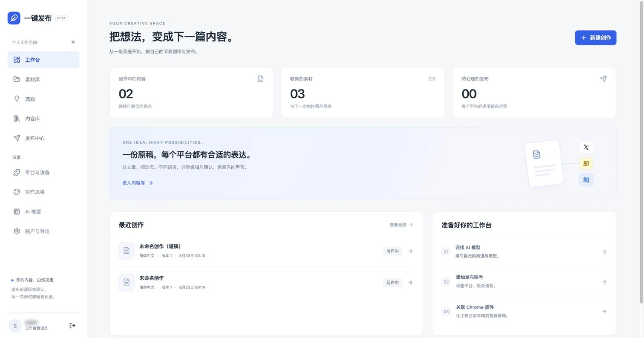
Task: Click the gear icon for 账户与导出
Action: coord(17,231)
